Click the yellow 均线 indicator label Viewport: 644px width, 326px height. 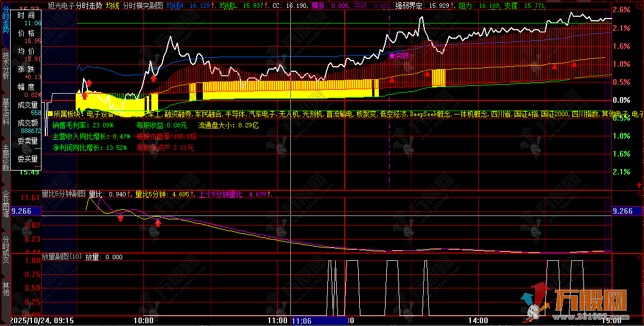112,5
